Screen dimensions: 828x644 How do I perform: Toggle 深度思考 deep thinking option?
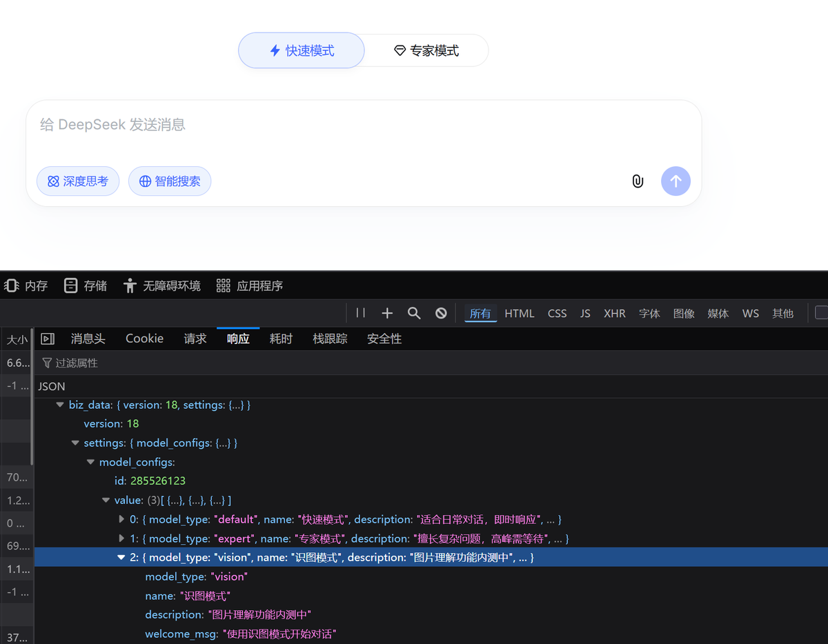pos(78,181)
